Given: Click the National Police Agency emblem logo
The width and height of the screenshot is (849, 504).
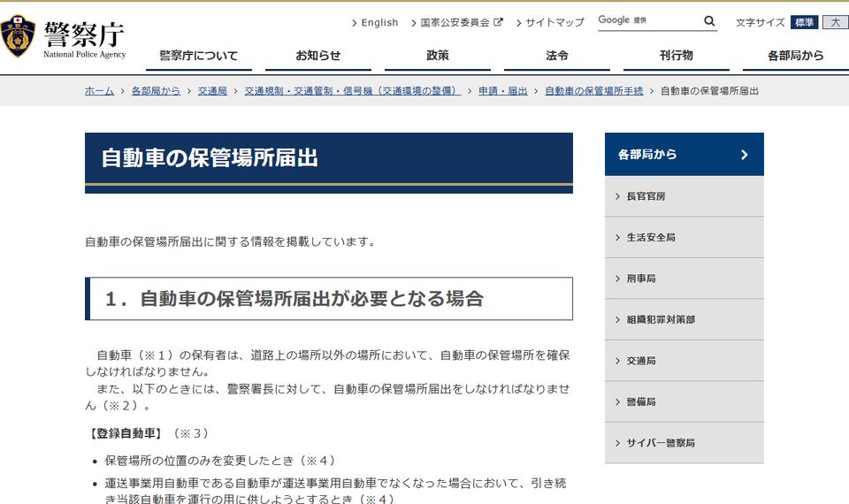Looking at the screenshot, I should tap(18, 36).
